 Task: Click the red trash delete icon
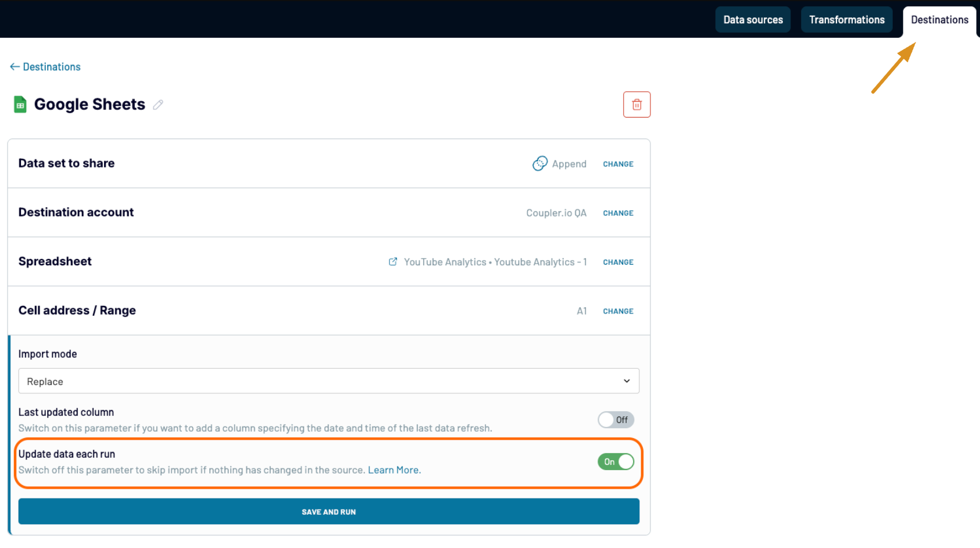coord(636,105)
